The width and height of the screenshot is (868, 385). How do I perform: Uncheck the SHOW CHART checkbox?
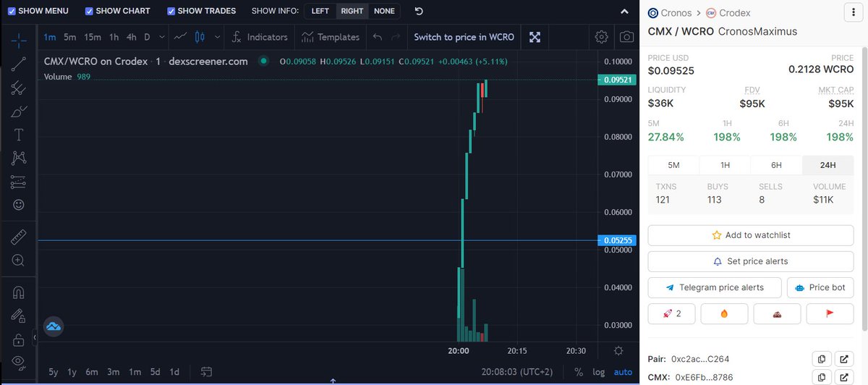tap(89, 12)
